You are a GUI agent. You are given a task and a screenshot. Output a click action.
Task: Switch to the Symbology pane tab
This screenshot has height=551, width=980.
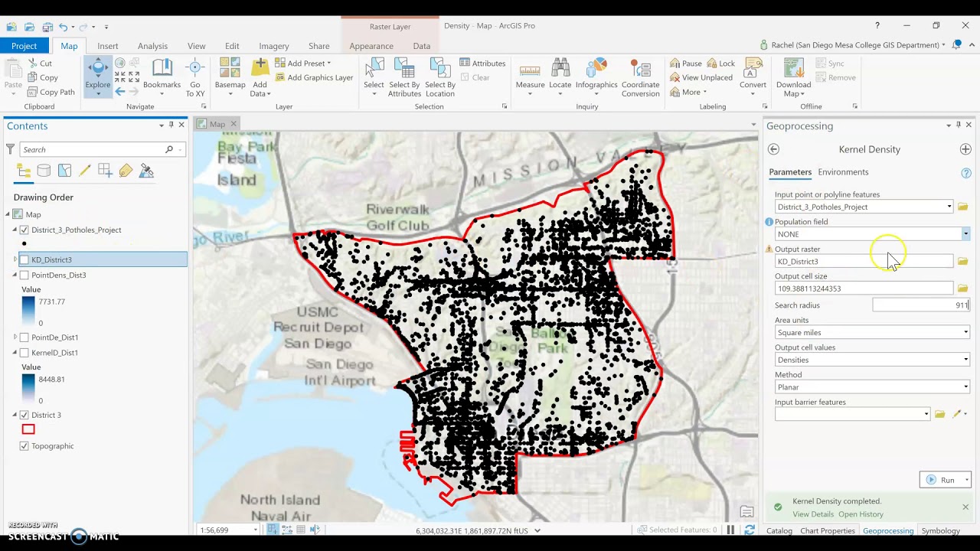[940, 530]
